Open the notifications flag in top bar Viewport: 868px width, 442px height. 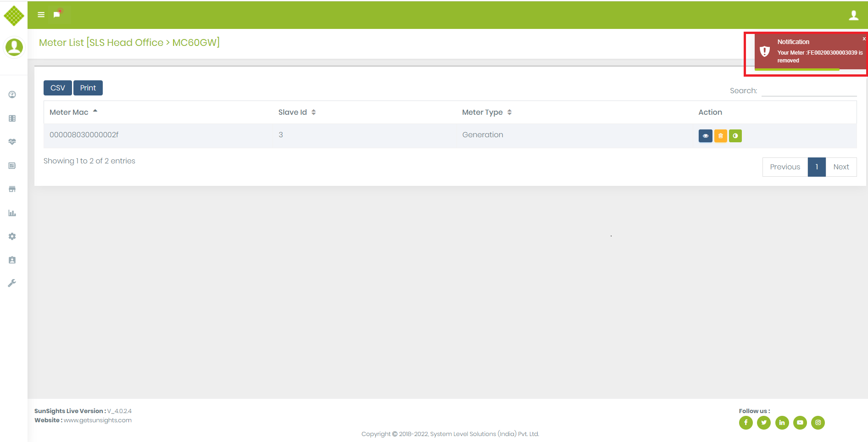(57, 15)
